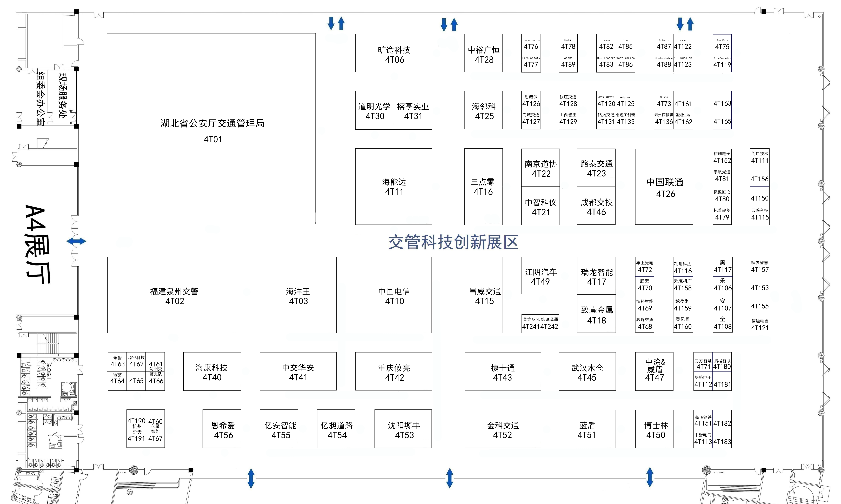Select the 亿安智能 4T55 booth
This screenshot has height=504, width=841.
279,429
